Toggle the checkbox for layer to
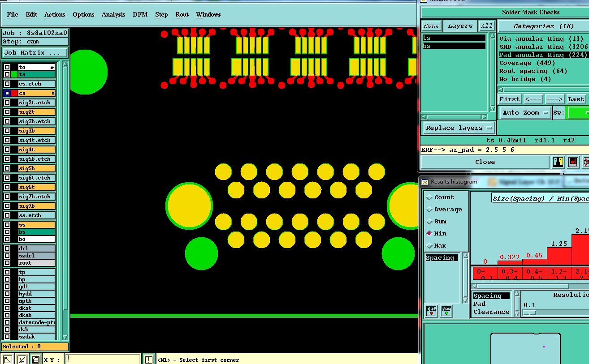 (x=7, y=67)
